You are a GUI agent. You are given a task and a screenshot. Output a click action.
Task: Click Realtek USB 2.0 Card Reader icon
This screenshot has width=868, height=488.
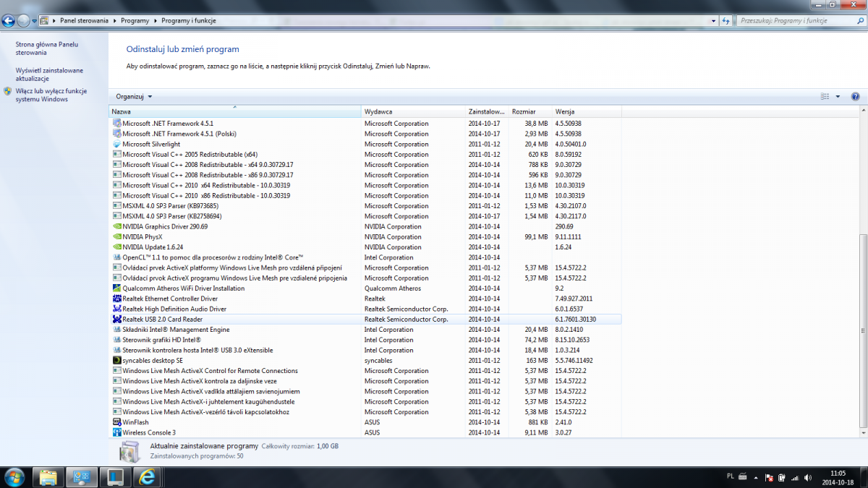pyautogui.click(x=117, y=319)
